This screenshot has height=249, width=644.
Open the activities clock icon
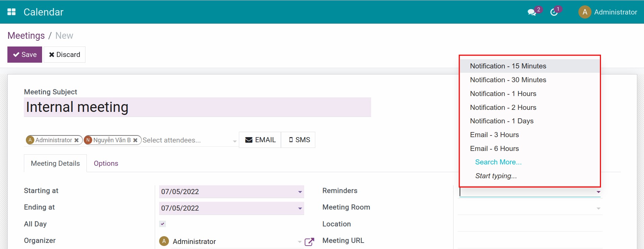tap(554, 12)
